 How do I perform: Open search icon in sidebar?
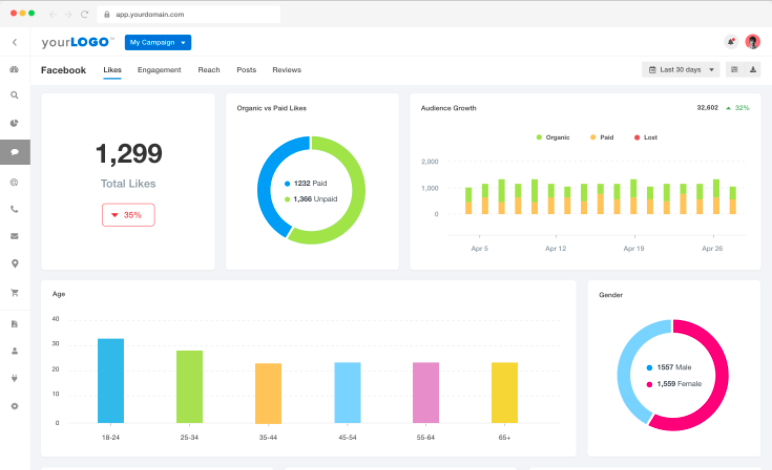pyautogui.click(x=14, y=95)
